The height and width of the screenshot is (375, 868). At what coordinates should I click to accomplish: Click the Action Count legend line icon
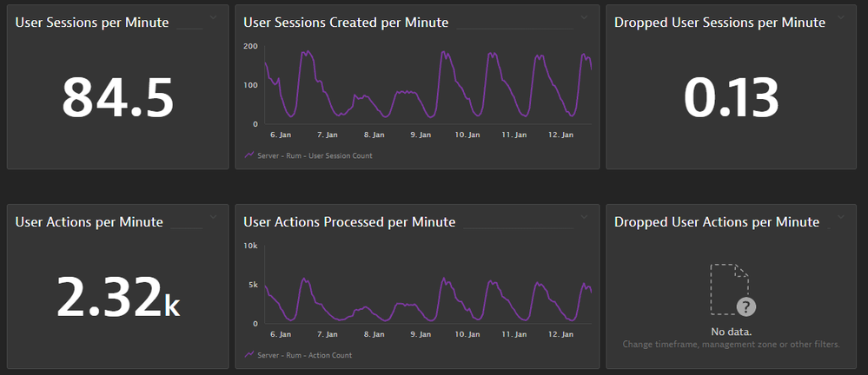pyautogui.click(x=249, y=355)
